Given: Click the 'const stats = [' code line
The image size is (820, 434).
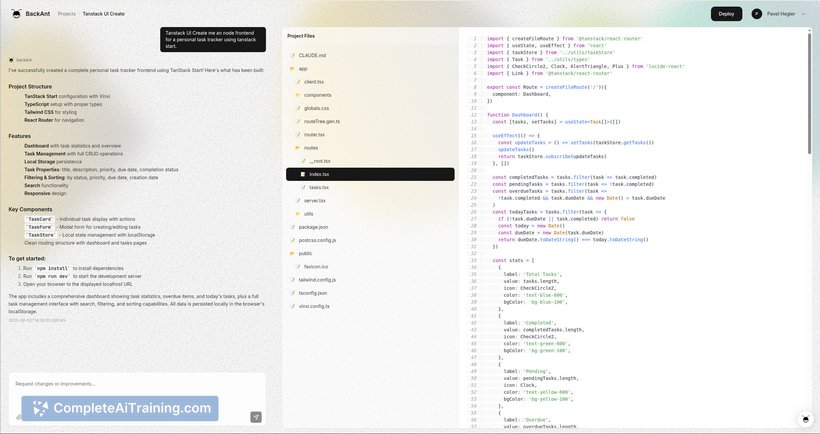Looking at the screenshot, I should click(x=513, y=260).
